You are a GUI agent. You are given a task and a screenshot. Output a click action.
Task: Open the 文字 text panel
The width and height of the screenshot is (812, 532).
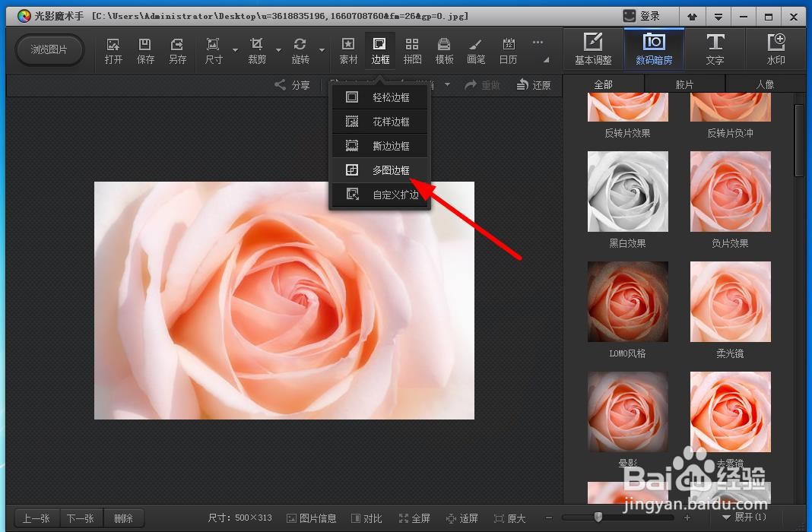(x=715, y=49)
